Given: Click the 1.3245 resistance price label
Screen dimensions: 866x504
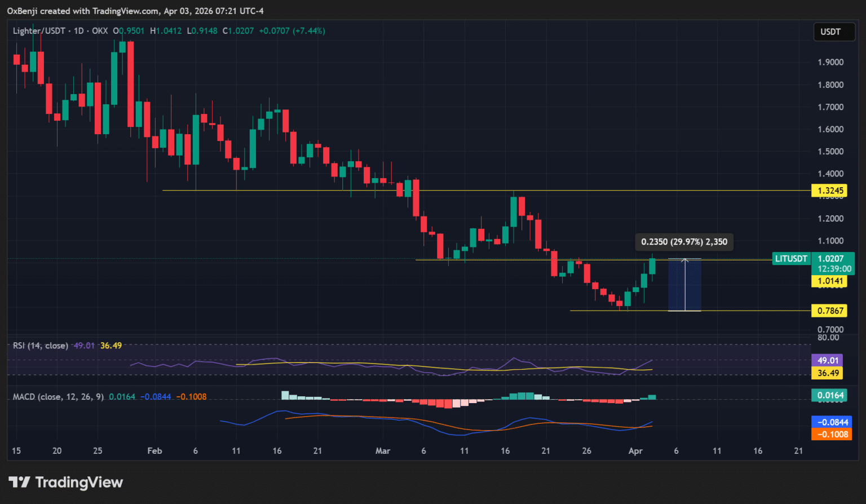Looking at the screenshot, I should click(829, 191).
